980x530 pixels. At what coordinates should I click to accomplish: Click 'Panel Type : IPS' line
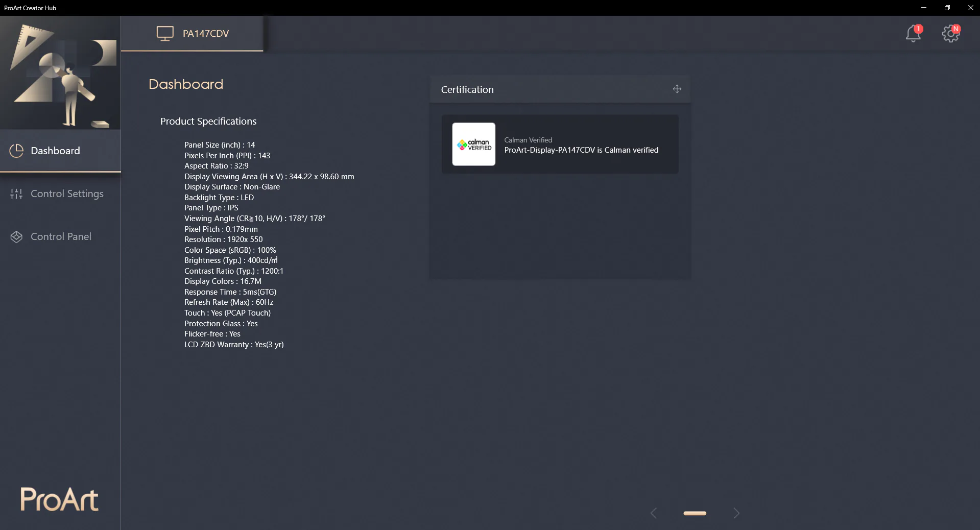click(211, 208)
